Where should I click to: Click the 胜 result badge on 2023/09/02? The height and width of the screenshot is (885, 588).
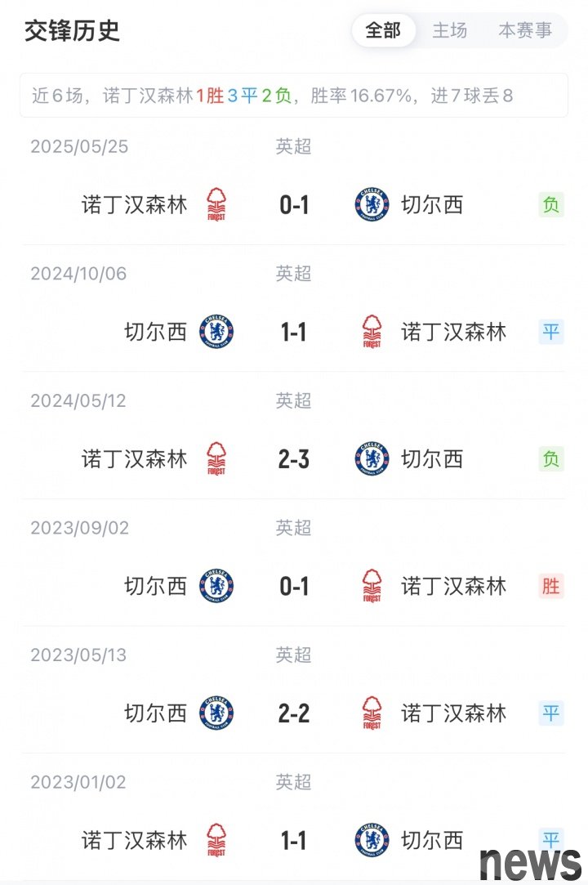[x=551, y=586]
